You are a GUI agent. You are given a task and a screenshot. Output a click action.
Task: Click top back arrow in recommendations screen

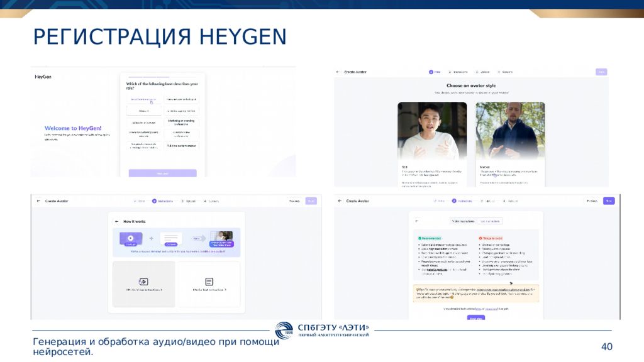tap(340, 201)
